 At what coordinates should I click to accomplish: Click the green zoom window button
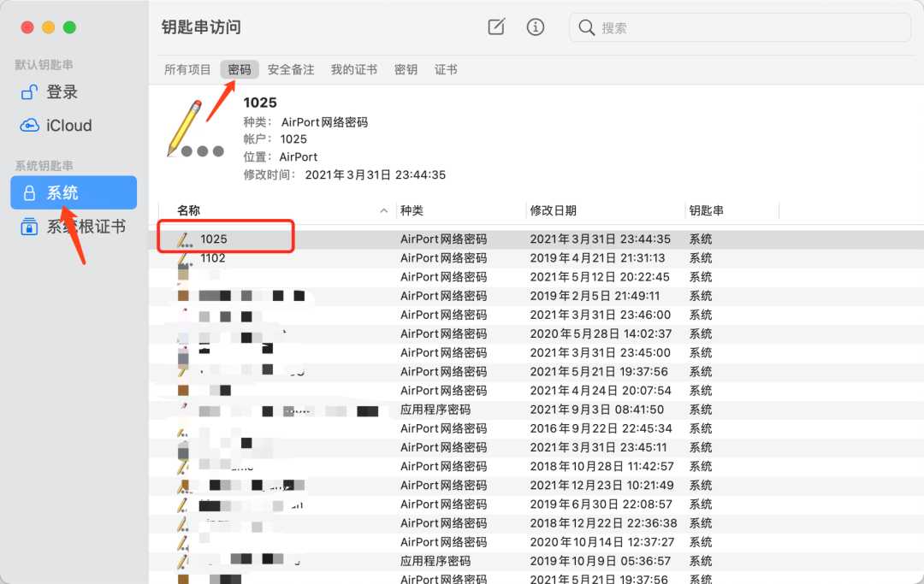coord(69,27)
